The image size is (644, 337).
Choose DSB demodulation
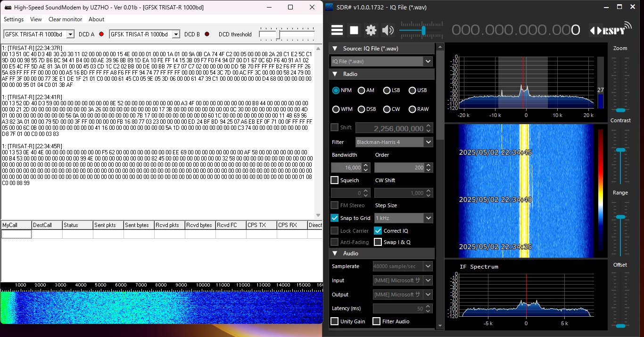tap(361, 109)
